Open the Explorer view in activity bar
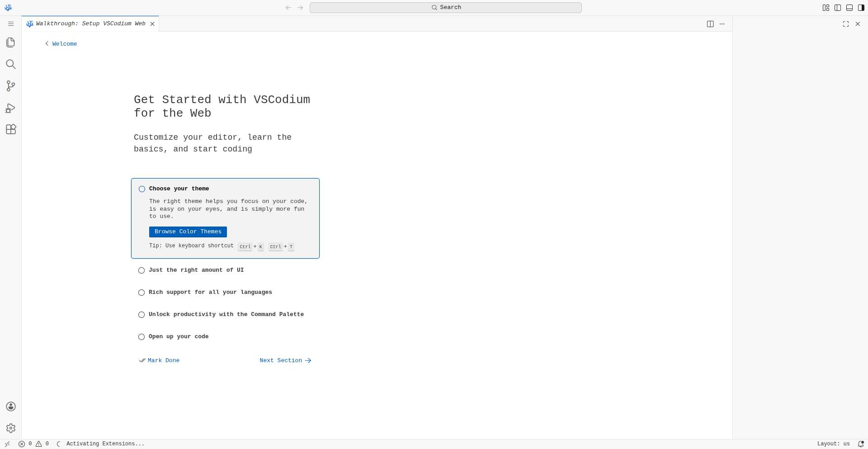This screenshot has height=449, width=868. pyautogui.click(x=11, y=43)
